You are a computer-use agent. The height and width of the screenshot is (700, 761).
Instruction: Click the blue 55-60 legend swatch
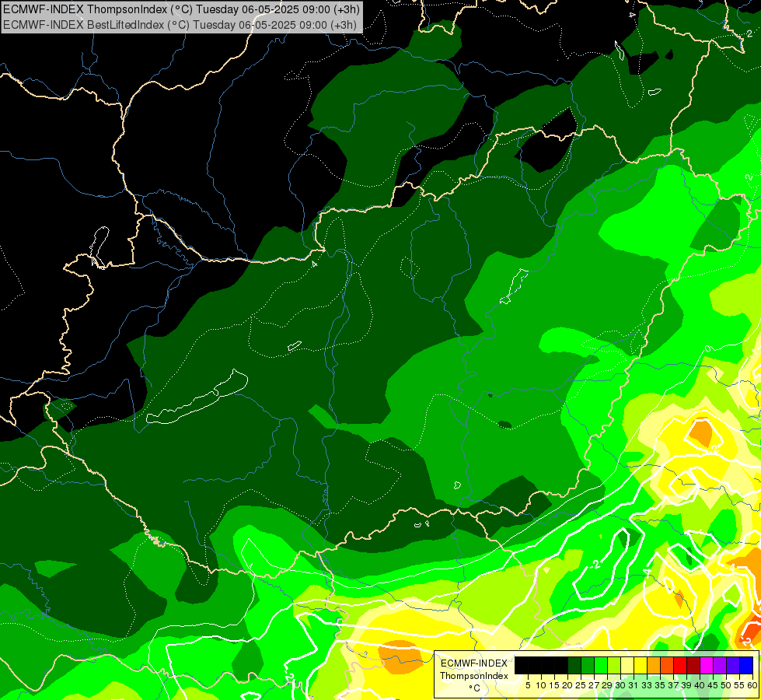(746, 665)
